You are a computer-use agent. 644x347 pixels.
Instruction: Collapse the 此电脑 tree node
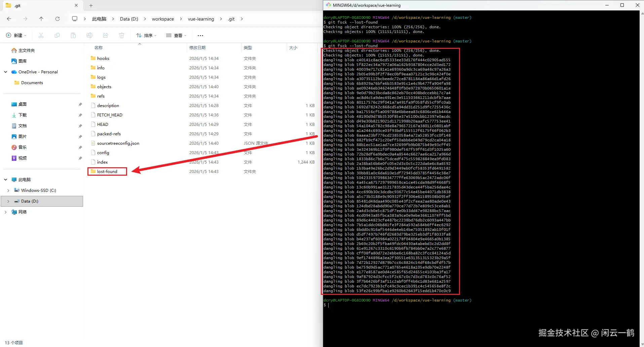click(5, 179)
